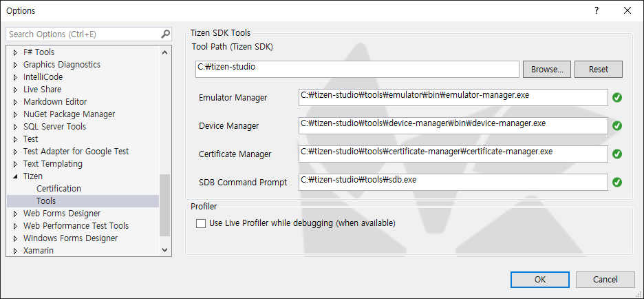
Task: Select the IntelliCode options category
Action: pyautogui.click(x=42, y=77)
